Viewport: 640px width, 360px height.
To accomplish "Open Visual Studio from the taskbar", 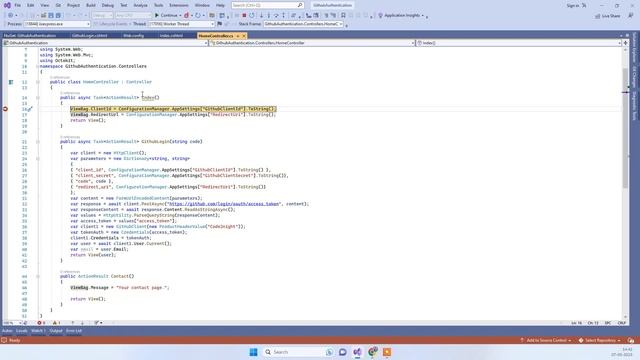I will click(x=357, y=352).
